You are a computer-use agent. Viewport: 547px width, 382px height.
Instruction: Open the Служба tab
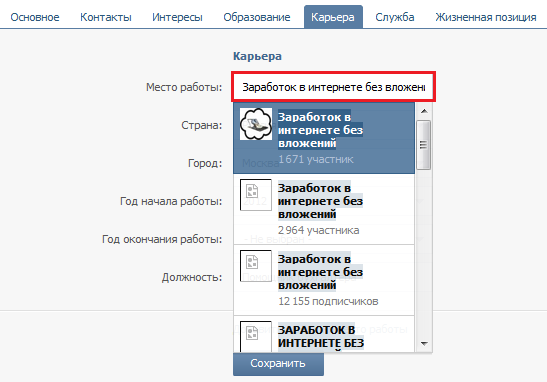(x=395, y=17)
